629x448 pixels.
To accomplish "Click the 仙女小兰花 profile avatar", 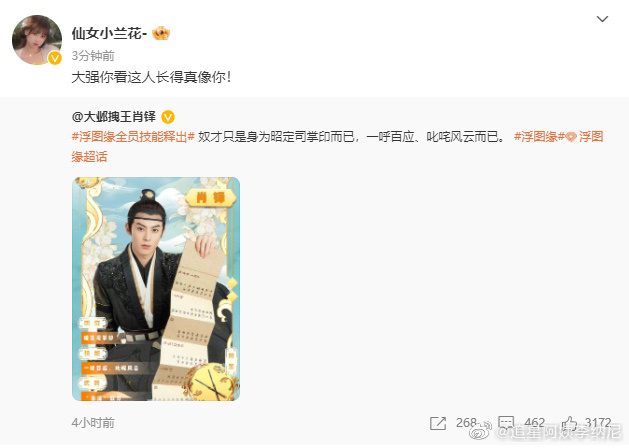I will 37,40.
